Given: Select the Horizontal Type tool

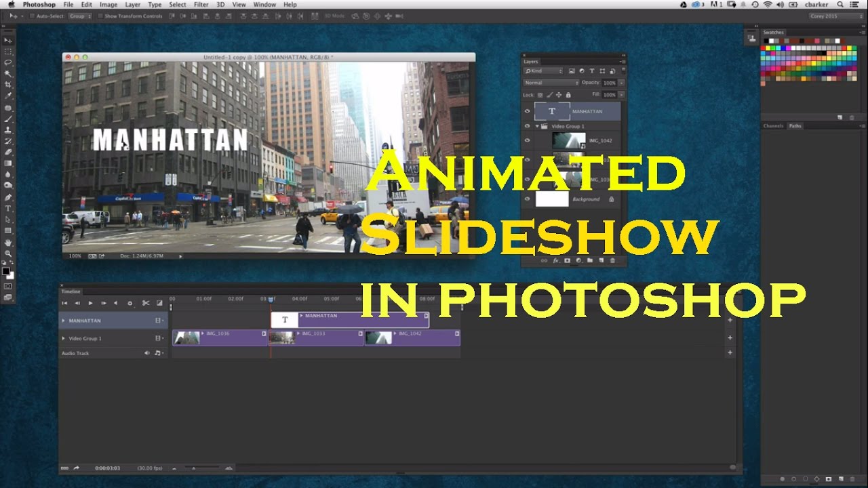Looking at the screenshot, I should [8, 209].
